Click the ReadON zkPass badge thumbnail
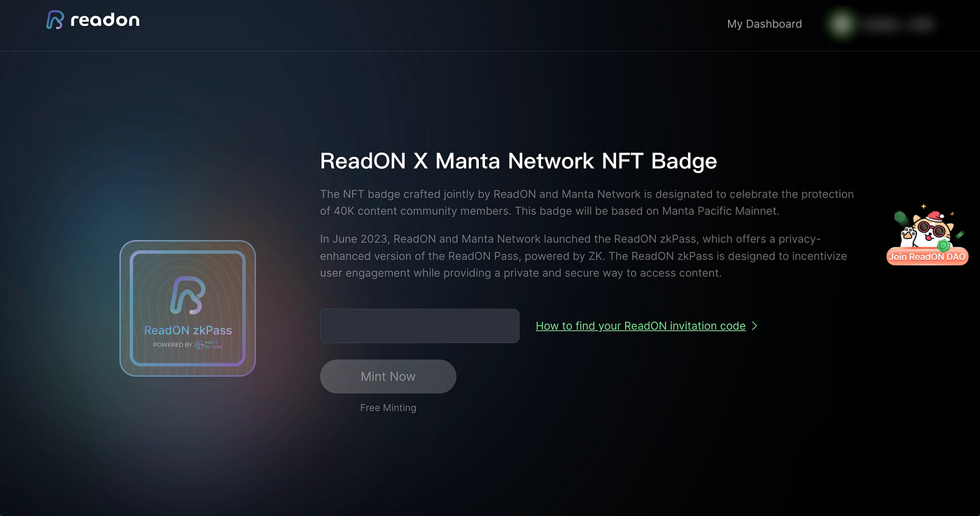This screenshot has width=980, height=516. [x=187, y=308]
